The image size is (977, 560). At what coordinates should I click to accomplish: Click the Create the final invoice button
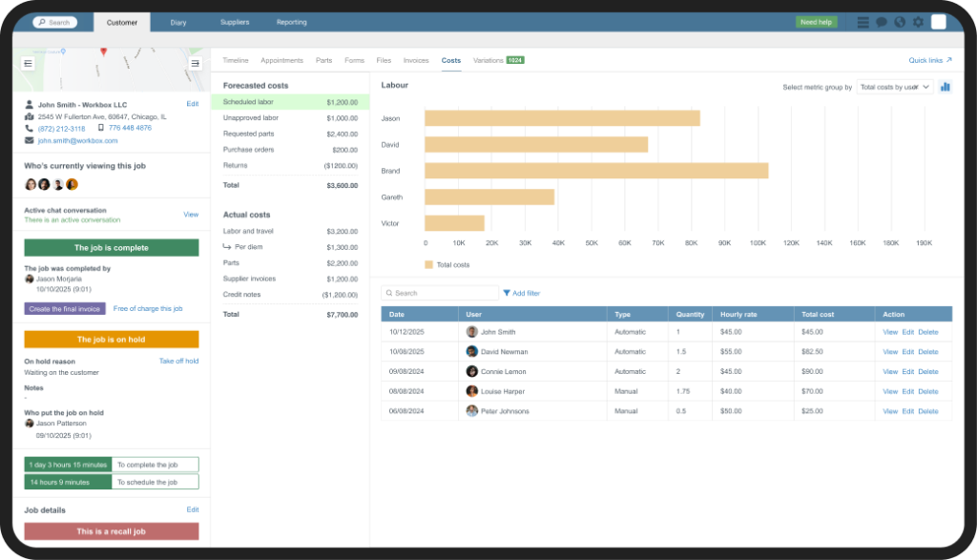pos(64,308)
